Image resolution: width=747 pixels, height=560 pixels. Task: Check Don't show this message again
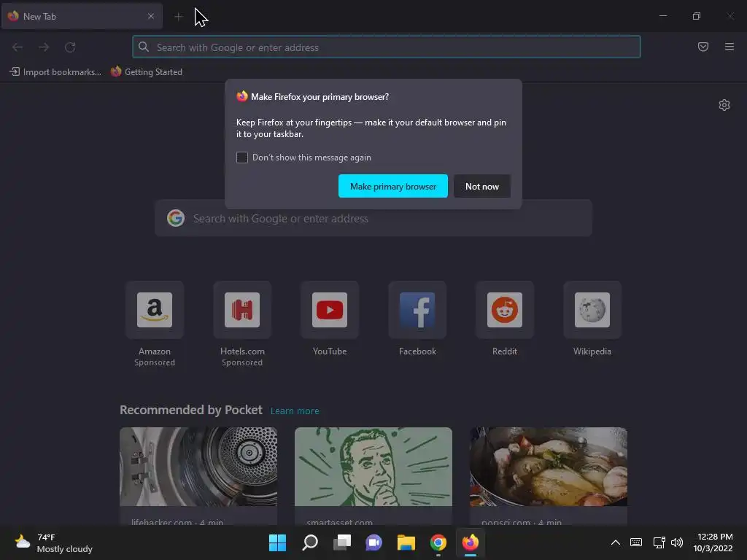click(242, 157)
